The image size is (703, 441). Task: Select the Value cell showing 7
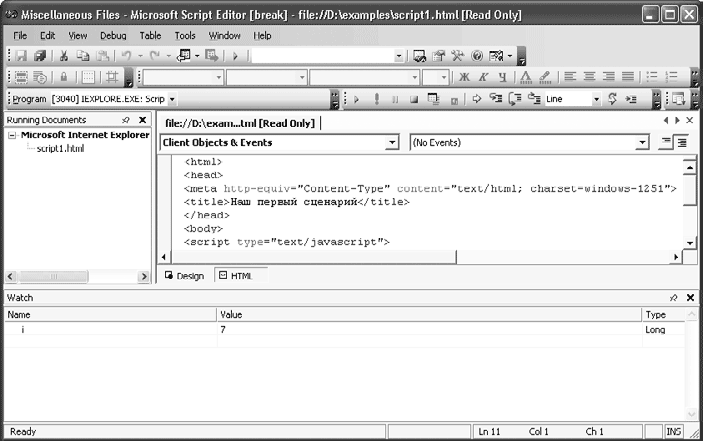222,329
